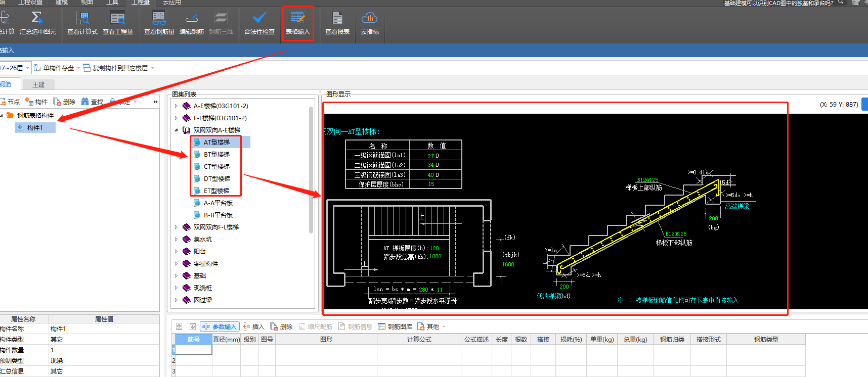Select ET型楼梯 in the atlas list

pos(216,191)
